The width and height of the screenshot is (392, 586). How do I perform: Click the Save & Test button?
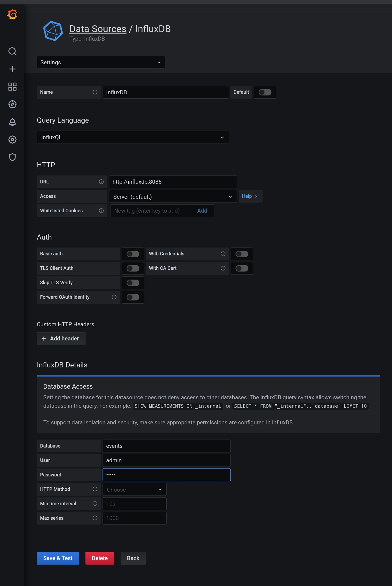point(58,558)
